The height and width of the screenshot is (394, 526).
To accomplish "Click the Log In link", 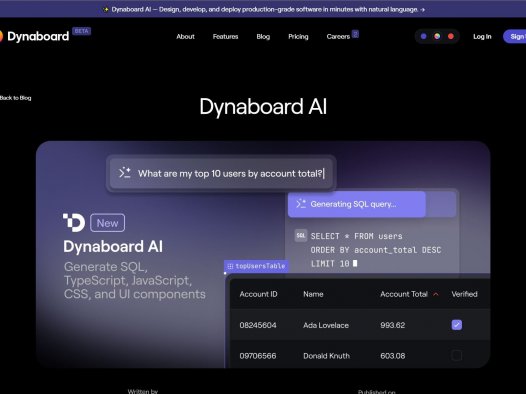I will tap(482, 37).
